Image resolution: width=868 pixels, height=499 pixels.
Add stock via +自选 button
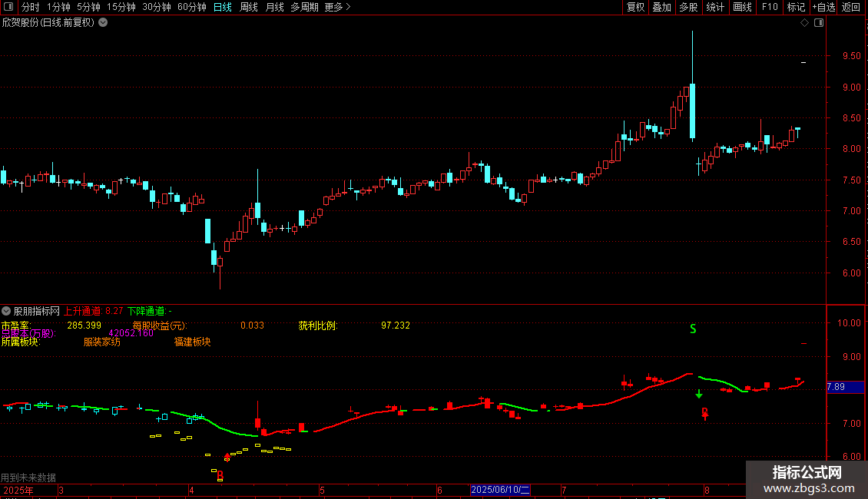[823, 7]
